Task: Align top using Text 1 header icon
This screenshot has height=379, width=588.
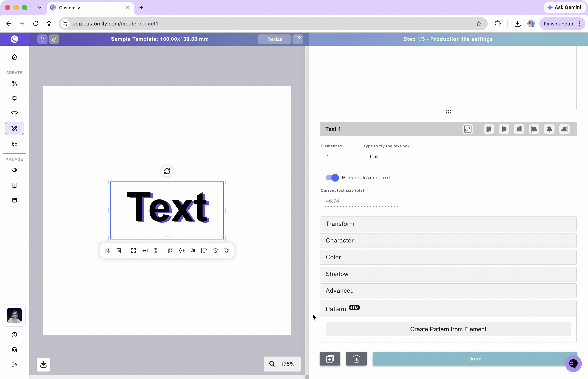Action: [489, 129]
